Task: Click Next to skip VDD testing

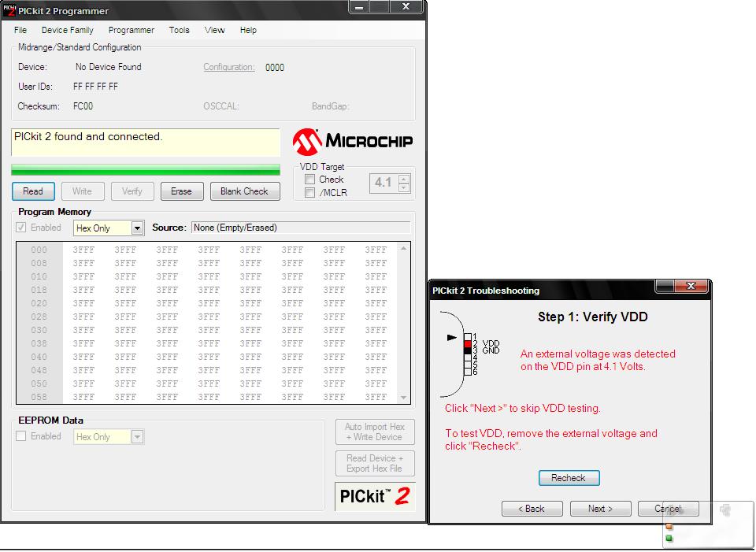Action: tap(600, 509)
